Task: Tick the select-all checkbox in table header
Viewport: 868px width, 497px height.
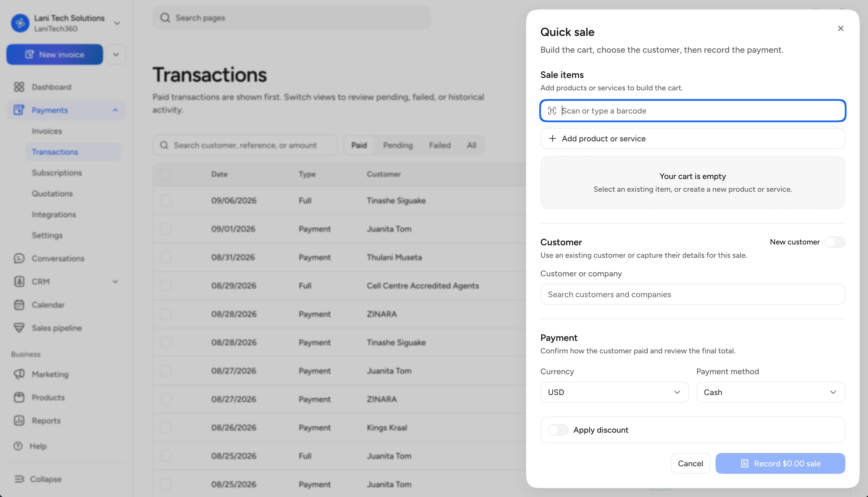Action: (x=166, y=174)
